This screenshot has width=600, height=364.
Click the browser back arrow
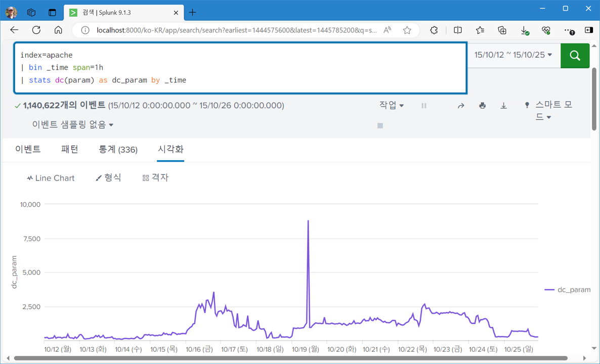point(14,30)
